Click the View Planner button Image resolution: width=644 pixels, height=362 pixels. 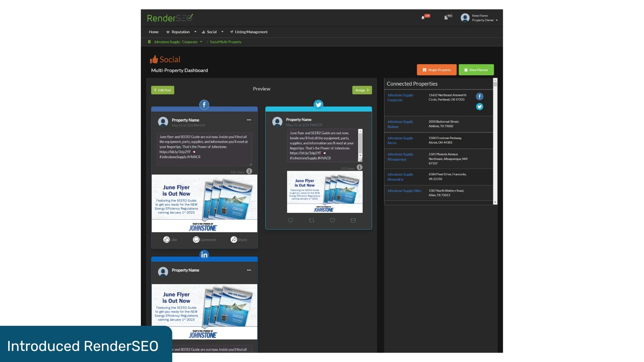point(476,70)
